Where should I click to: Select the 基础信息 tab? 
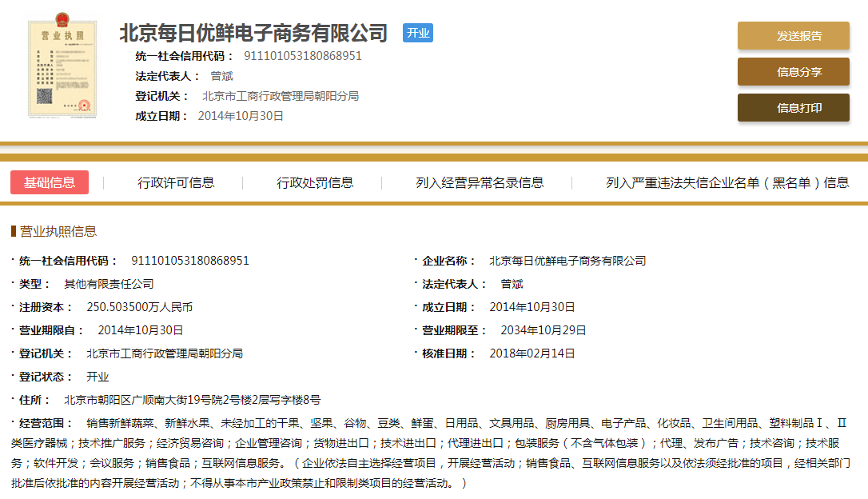click(x=50, y=182)
